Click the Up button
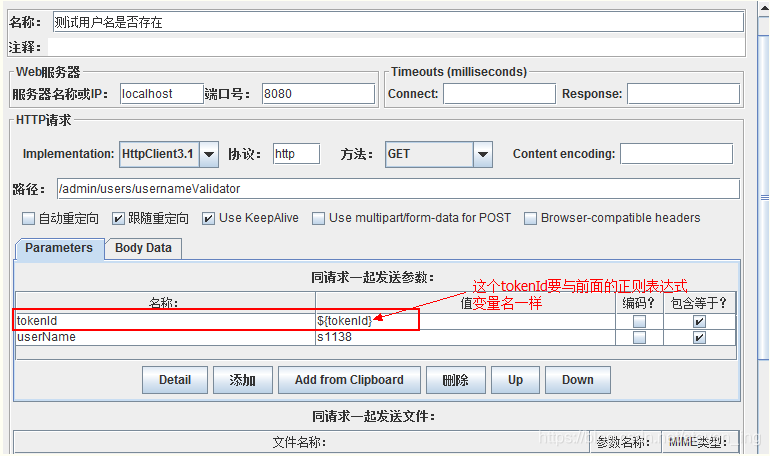Screen dimensions: 770x456 click(515, 380)
